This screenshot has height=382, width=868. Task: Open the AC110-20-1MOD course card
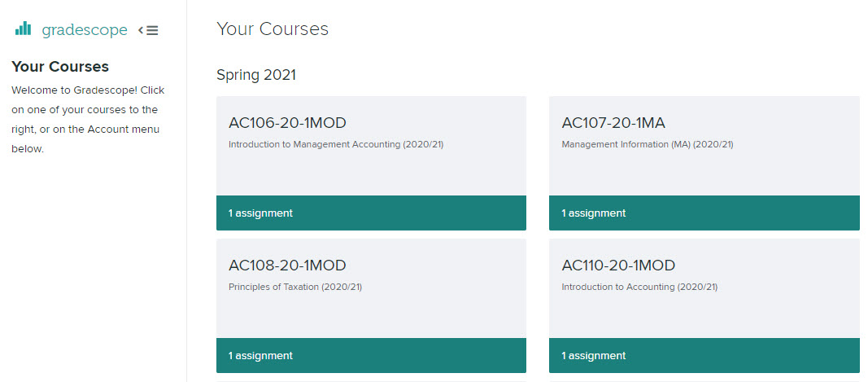click(x=704, y=305)
